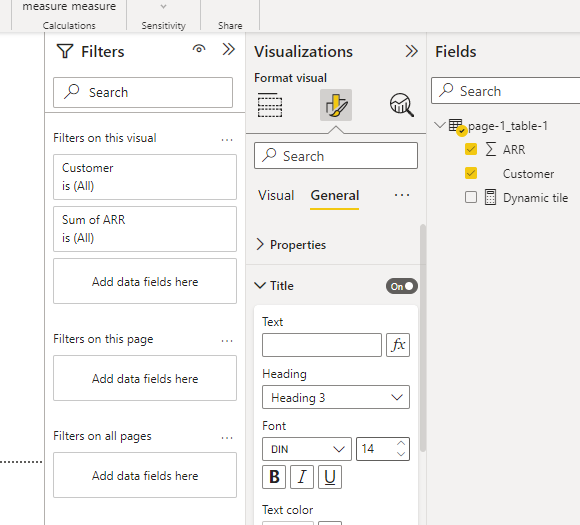Open the Customer is (All) filter card
The width and height of the screenshot is (580, 525).
tap(145, 177)
